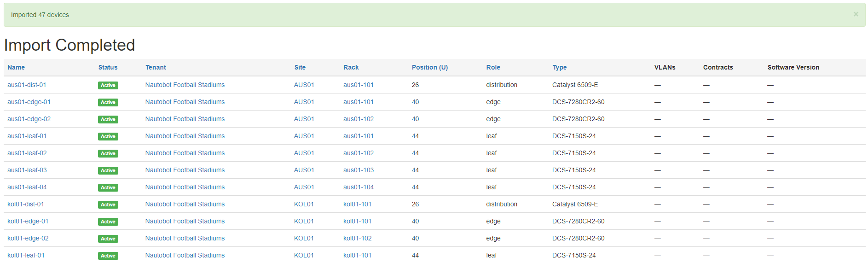Sort table by Status column header
Viewport: 868px width, 263px height.
pos(108,67)
